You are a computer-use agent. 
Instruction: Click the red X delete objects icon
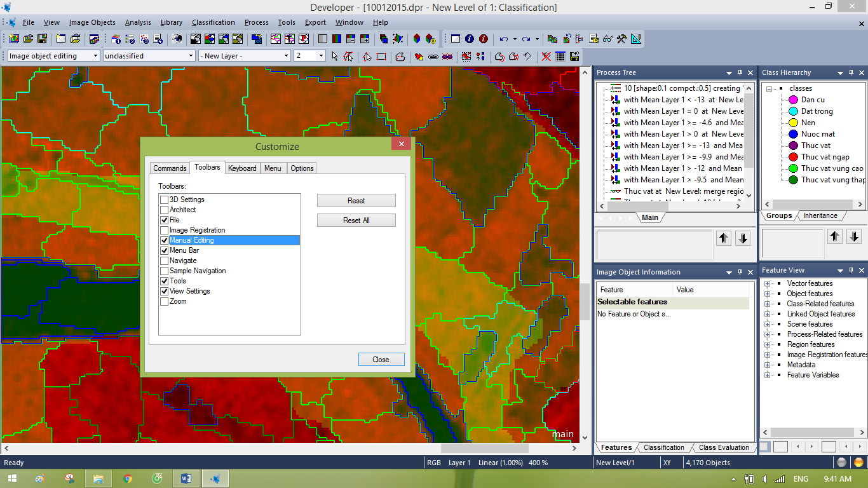[x=546, y=56]
